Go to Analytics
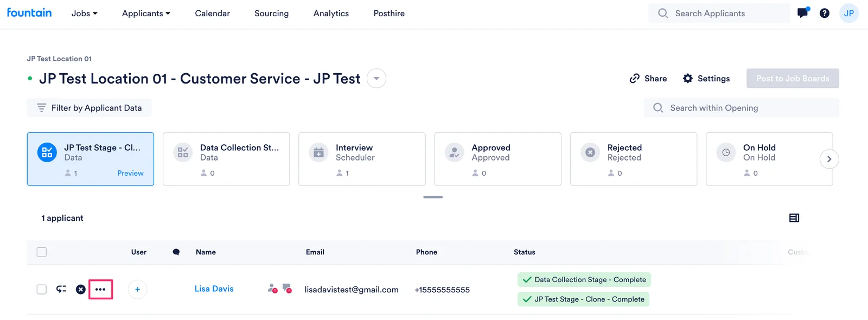The height and width of the screenshot is (320, 868). pyautogui.click(x=331, y=14)
